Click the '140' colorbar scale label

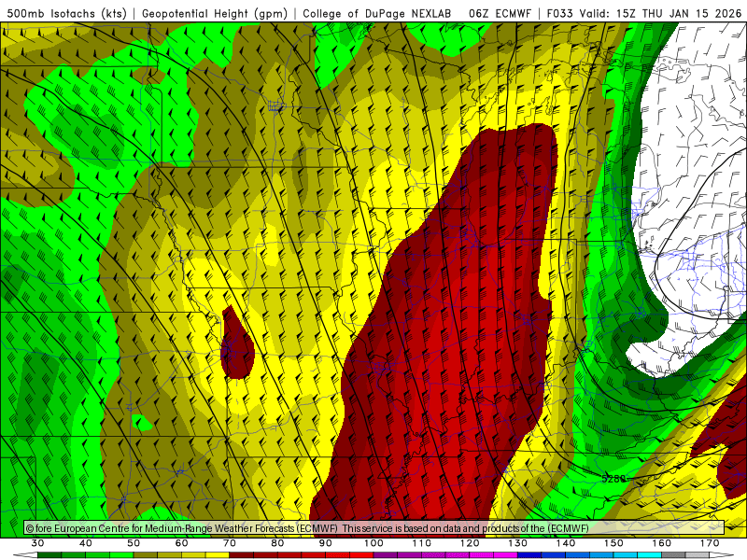coord(566,543)
